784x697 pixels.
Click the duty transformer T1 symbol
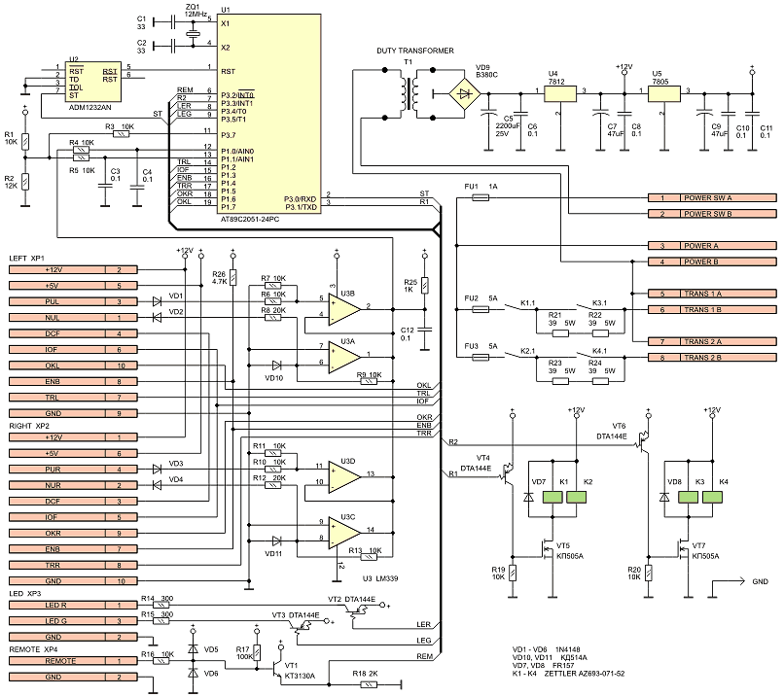point(410,93)
